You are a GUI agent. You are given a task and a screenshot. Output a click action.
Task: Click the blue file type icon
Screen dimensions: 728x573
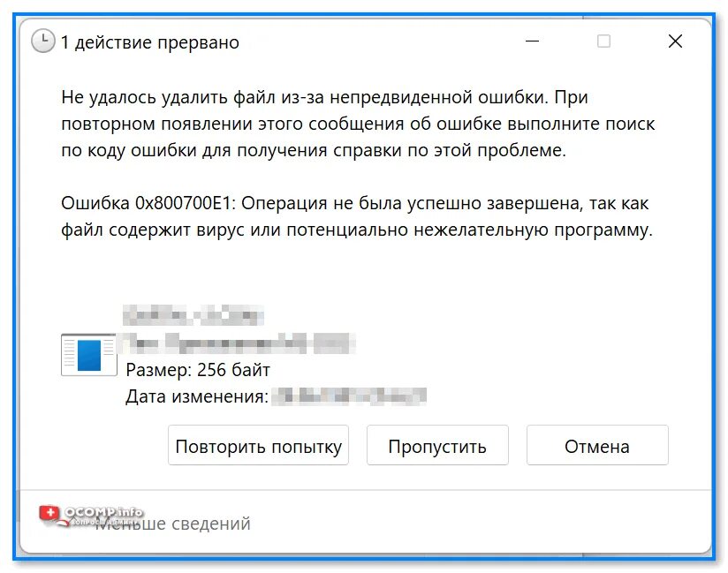(x=88, y=355)
